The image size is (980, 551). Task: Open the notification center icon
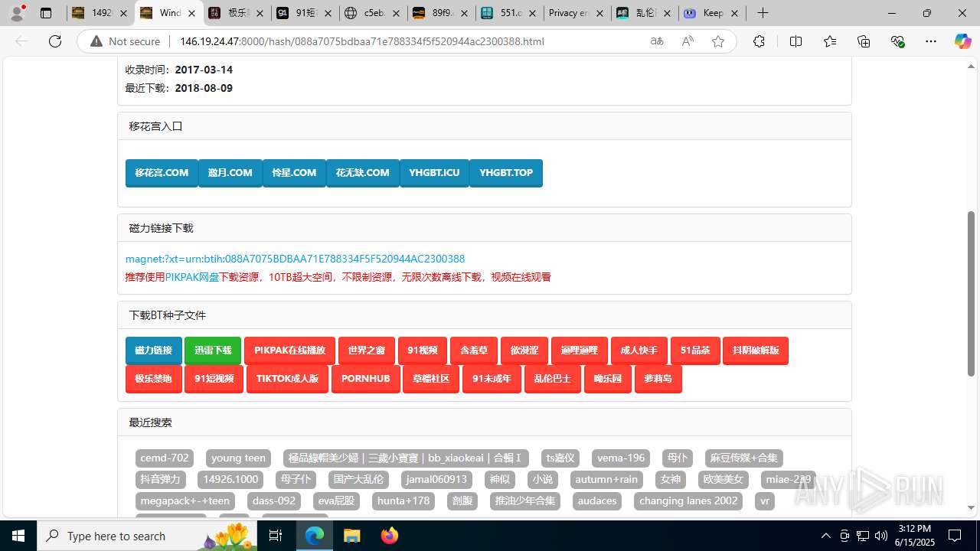click(x=955, y=536)
